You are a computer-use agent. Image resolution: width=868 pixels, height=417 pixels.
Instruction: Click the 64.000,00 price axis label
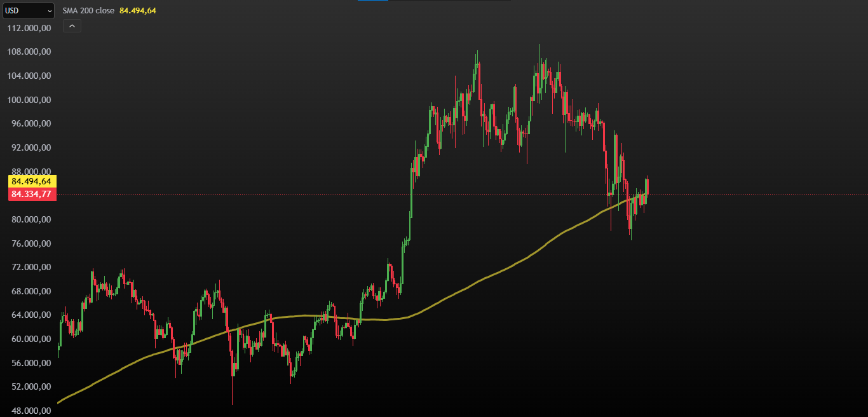coord(31,315)
